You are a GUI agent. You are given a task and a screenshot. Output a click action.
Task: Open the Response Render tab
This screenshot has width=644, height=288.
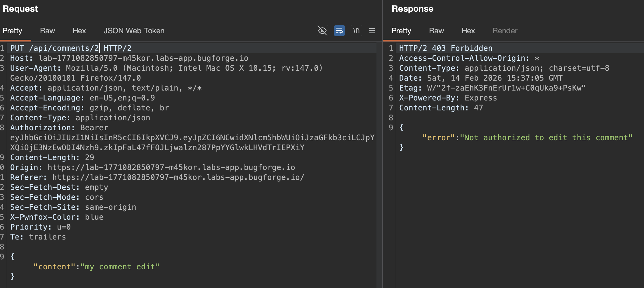(x=505, y=31)
